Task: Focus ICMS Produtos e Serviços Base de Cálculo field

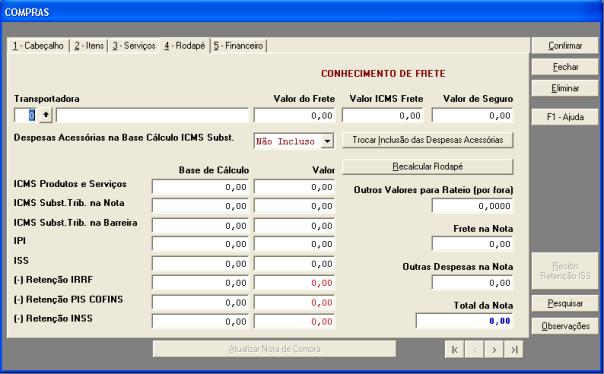Action: pyautogui.click(x=200, y=186)
